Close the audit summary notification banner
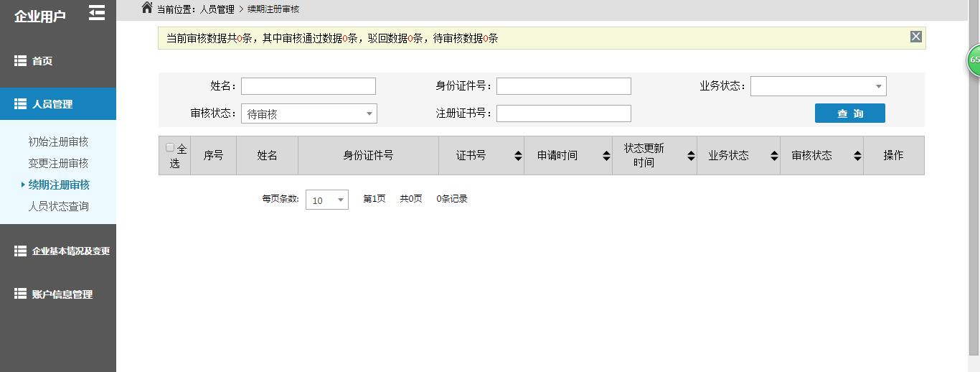This screenshot has height=372, width=980. pos(915,37)
